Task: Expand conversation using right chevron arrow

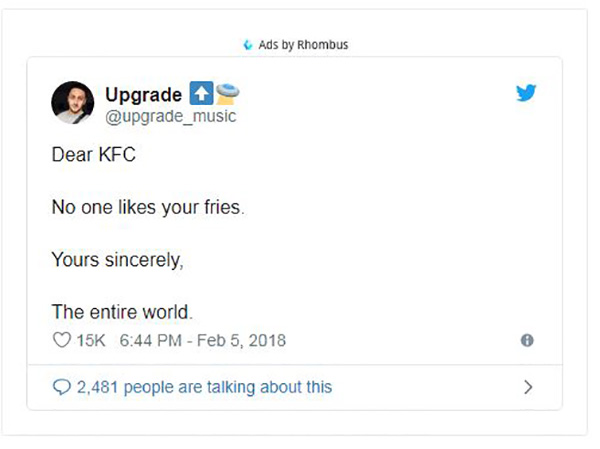Action: [528, 387]
